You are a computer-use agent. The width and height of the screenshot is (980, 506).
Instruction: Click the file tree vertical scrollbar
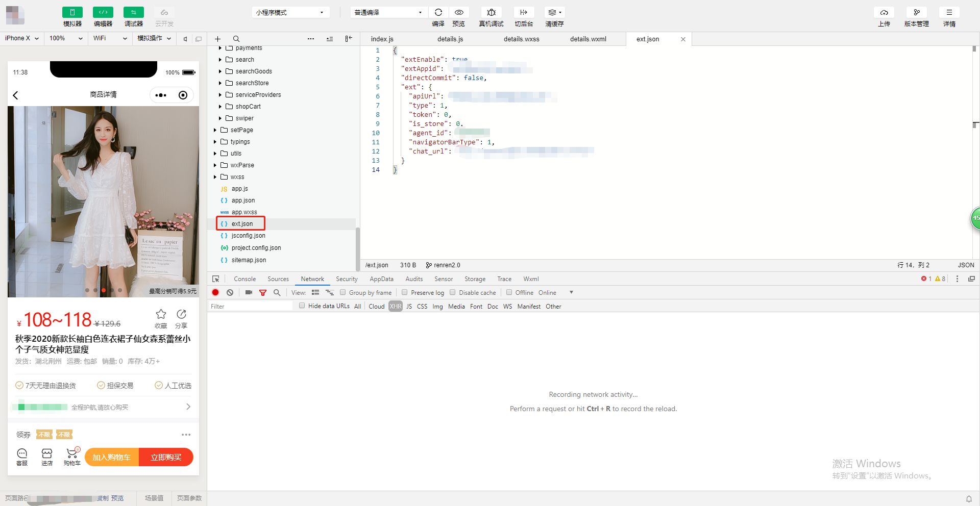357,249
